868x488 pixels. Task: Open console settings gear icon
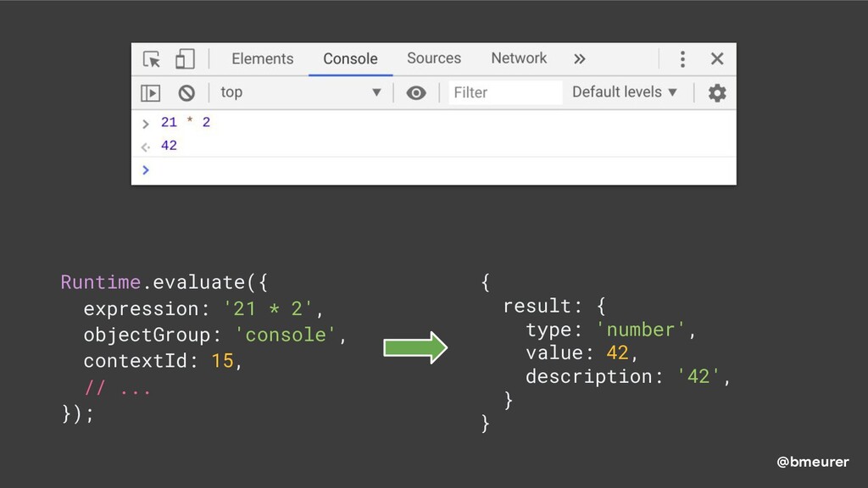click(717, 93)
